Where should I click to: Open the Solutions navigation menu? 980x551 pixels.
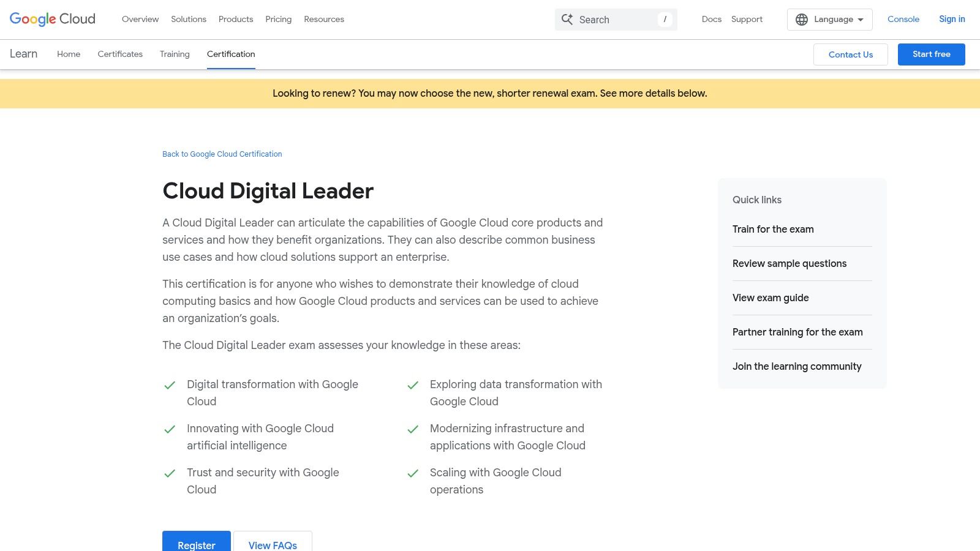pos(188,19)
